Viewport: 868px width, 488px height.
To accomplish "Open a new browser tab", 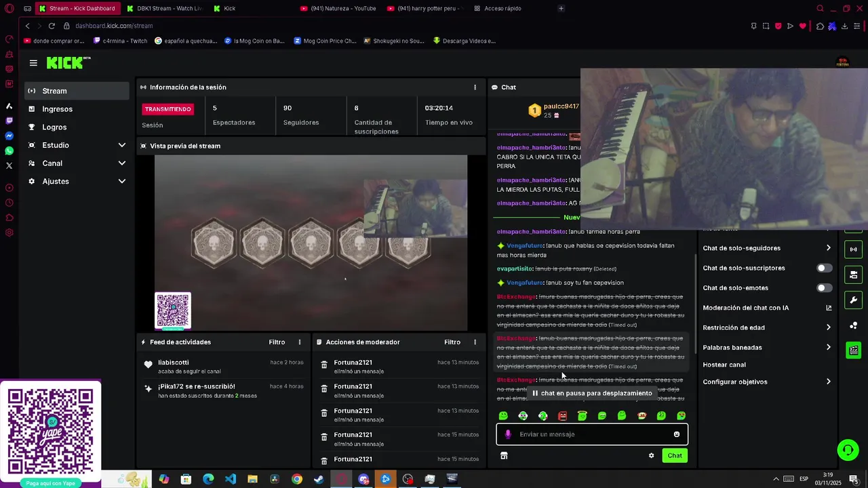I will coord(561,9).
